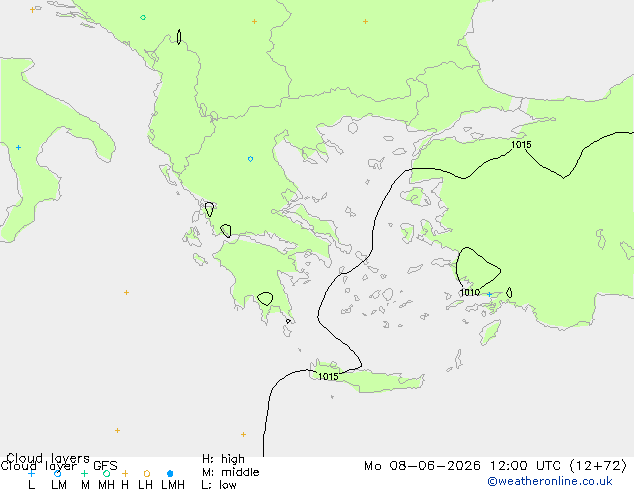Click the orange plus legend symbol above H
Image resolution: width=634 pixels, height=490 pixels.
coord(125,473)
